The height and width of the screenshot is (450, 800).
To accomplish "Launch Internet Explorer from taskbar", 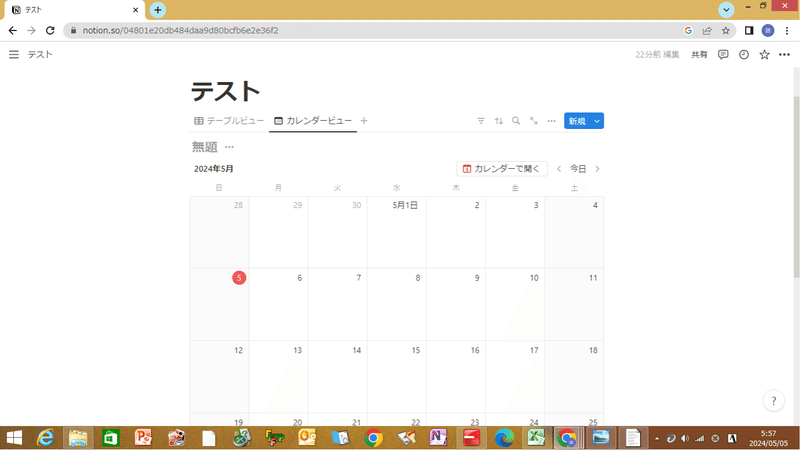I will coord(45,438).
